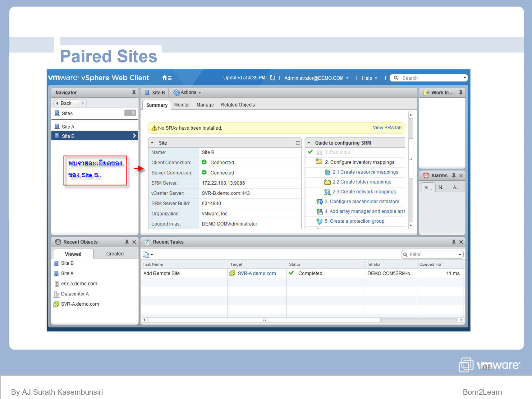
Task: Unpin the Work In Progress panel
Action: [x=461, y=92]
